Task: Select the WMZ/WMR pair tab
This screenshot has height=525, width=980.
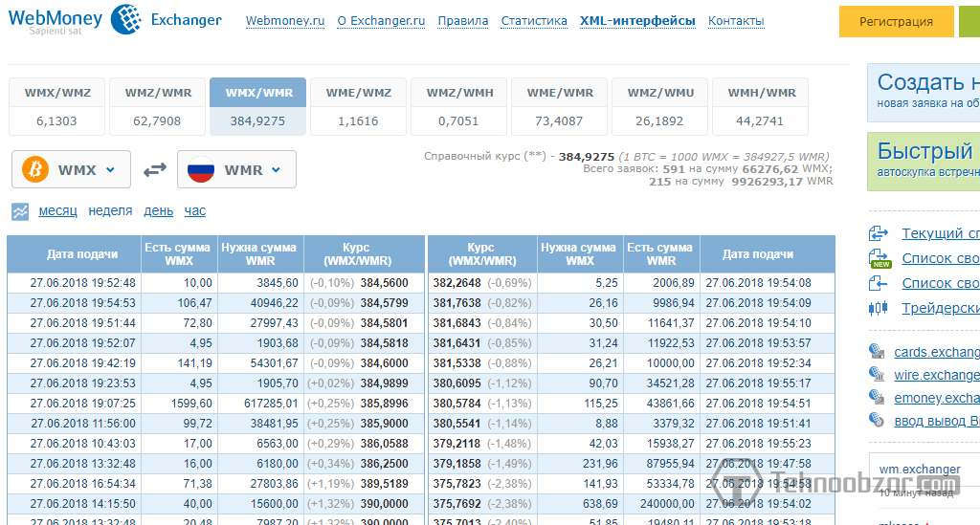Action: pyautogui.click(x=158, y=106)
